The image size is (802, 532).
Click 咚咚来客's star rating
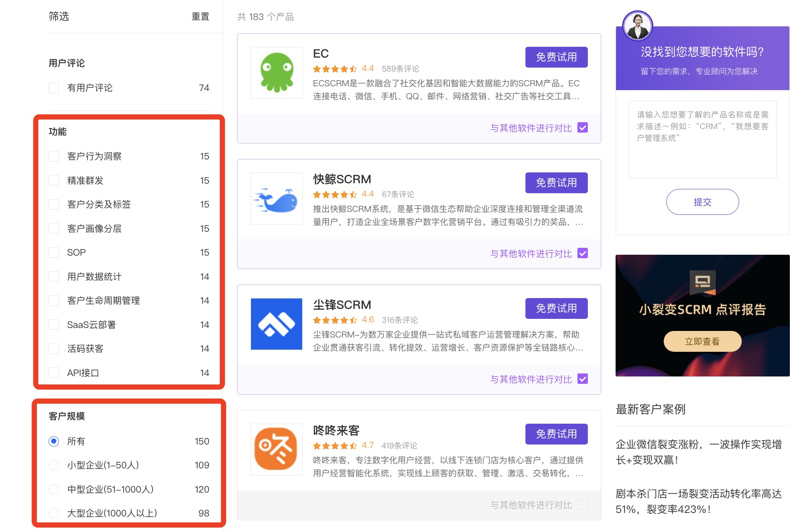335,446
